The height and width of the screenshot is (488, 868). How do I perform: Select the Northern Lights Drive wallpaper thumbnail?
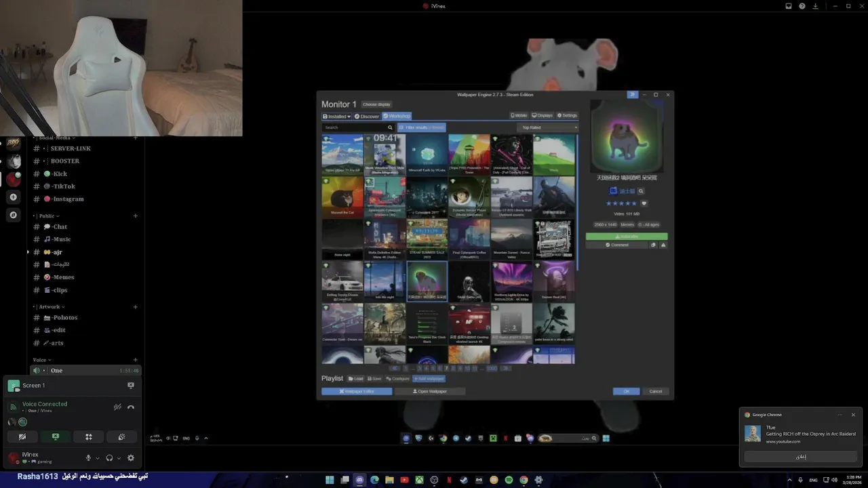pos(511,281)
